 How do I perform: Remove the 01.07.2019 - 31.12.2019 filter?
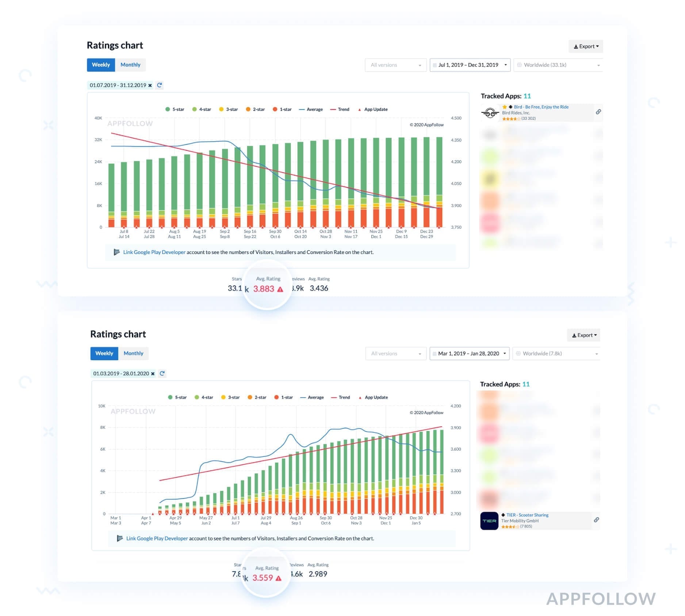tap(150, 85)
